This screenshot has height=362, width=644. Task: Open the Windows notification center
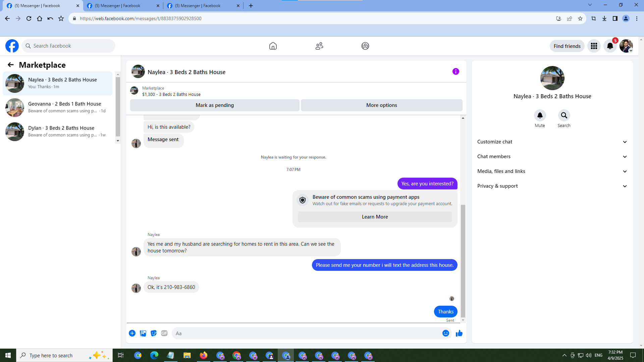pyautogui.click(x=633, y=355)
